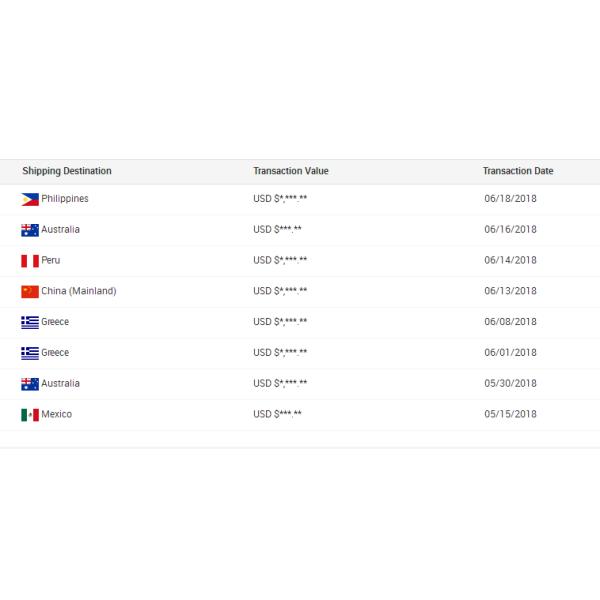Click the masked transaction value in the Mexico row
The width and height of the screenshot is (600, 600).
coord(278,414)
